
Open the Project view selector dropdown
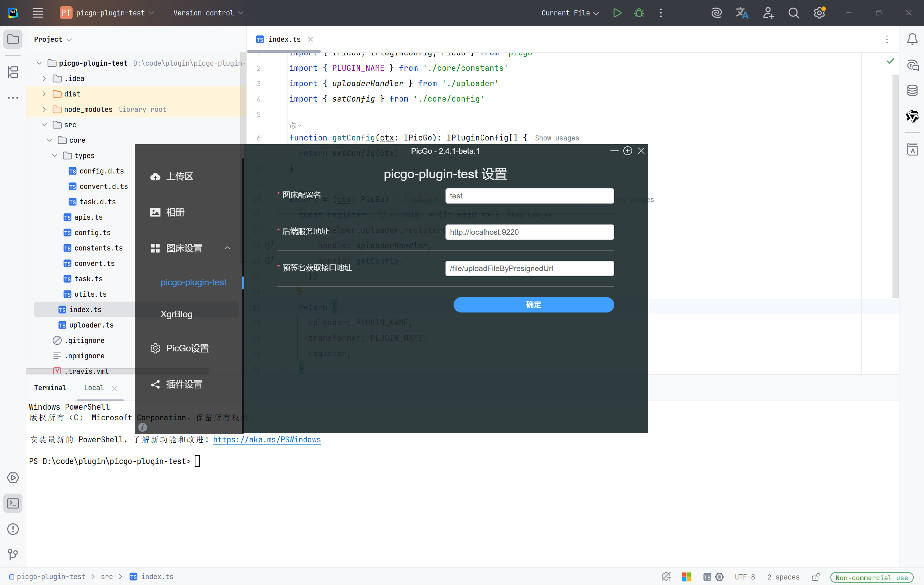coord(53,39)
